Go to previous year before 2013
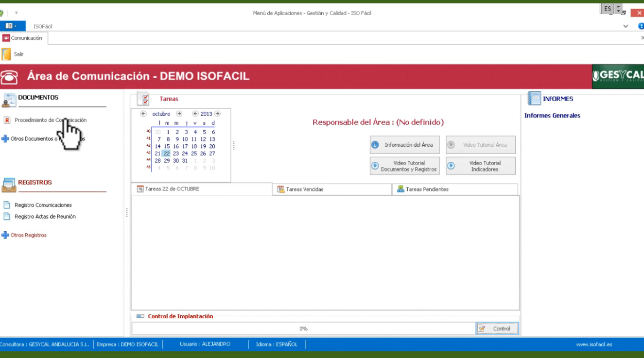This screenshot has height=358, width=644. coord(195,114)
